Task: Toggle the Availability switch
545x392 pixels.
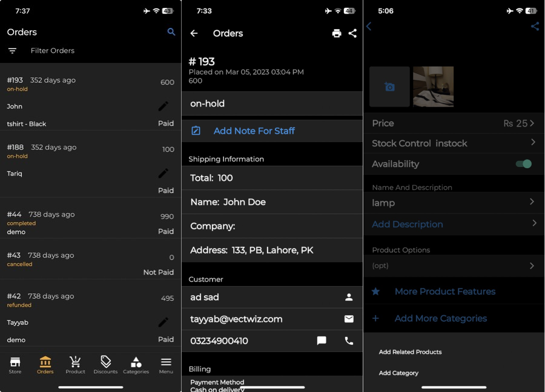Action: (523, 164)
